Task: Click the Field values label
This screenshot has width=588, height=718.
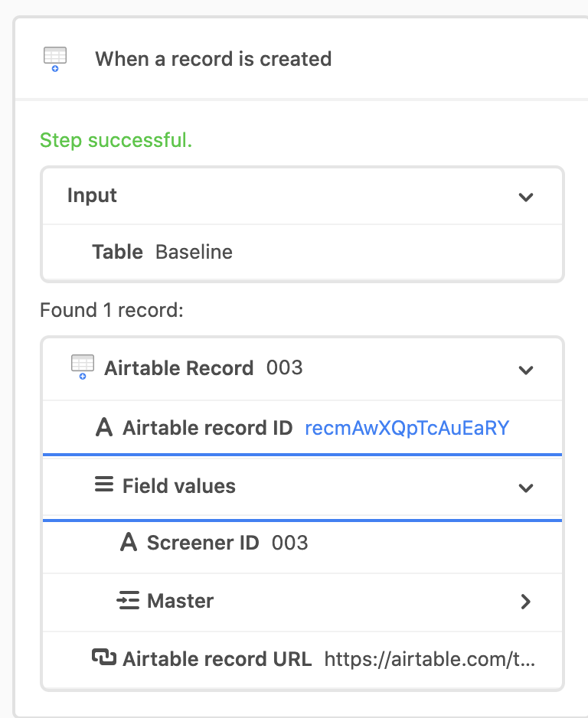Action: pyautogui.click(x=179, y=486)
